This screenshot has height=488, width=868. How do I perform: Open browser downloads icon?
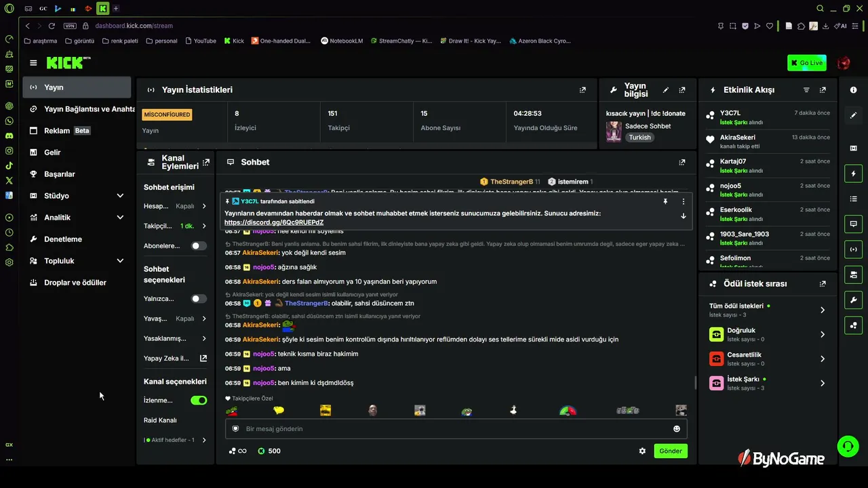coord(825,26)
